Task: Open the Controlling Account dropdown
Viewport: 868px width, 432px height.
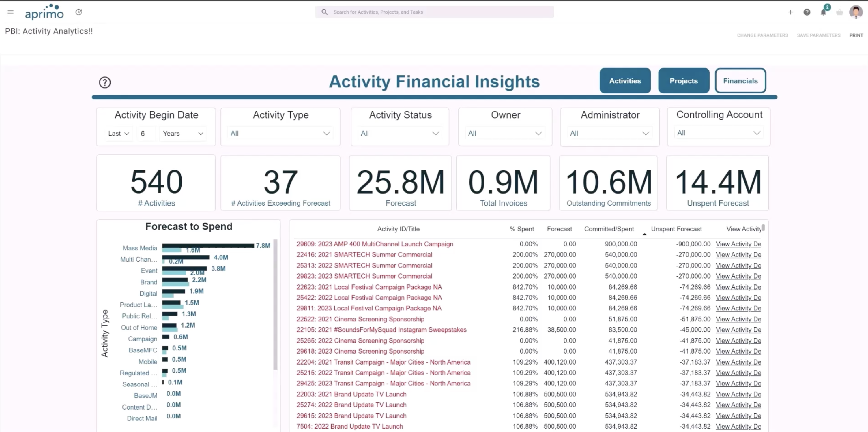Action: point(718,133)
